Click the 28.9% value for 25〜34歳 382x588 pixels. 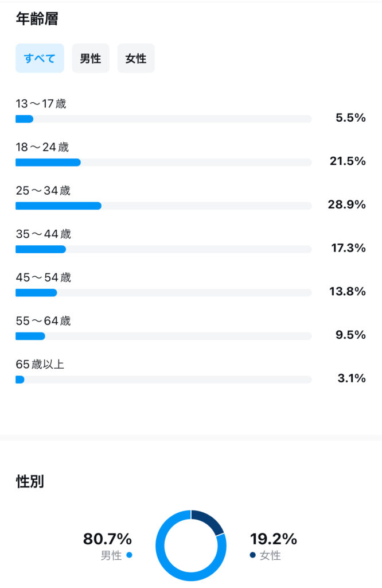click(x=348, y=205)
